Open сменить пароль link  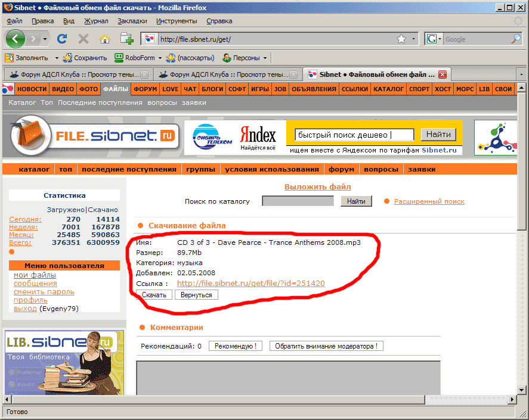tap(44, 291)
